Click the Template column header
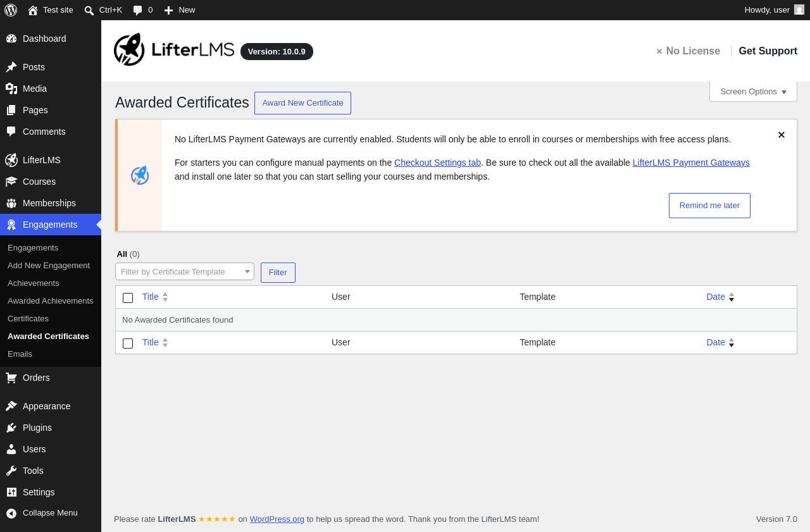Screen dimensions: 810x532 point(537,297)
